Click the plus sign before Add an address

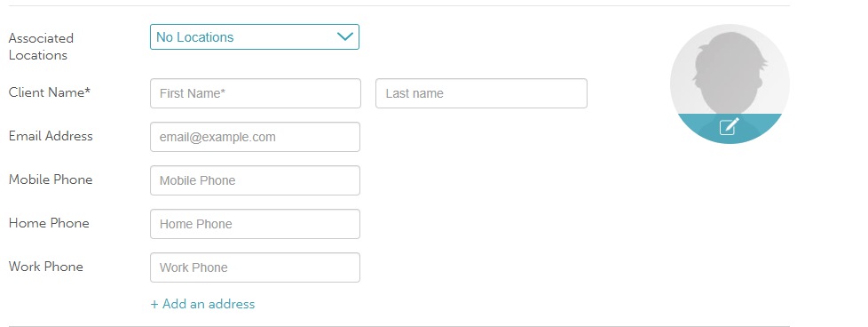[154, 304]
